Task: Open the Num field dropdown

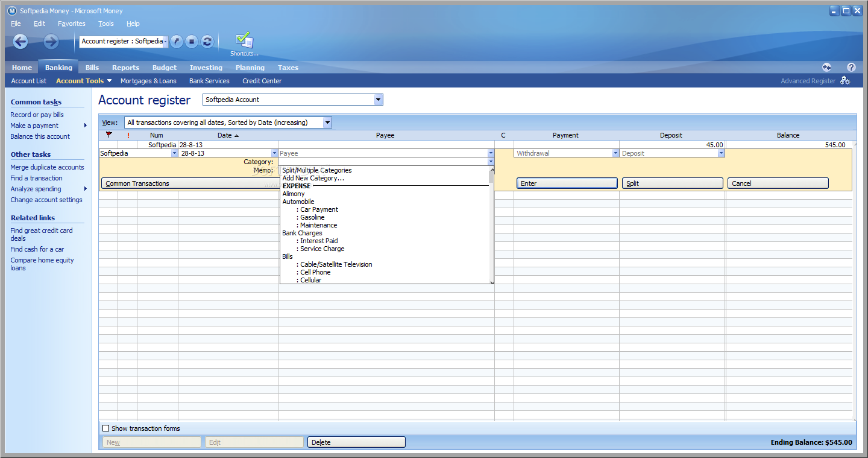Action: 175,153
